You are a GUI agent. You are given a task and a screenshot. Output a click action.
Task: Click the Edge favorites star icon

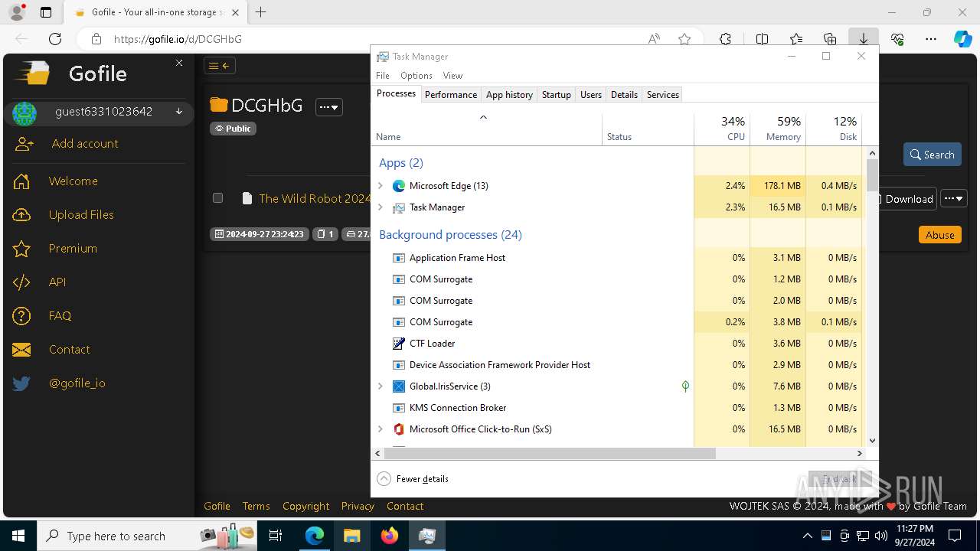pyautogui.click(x=684, y=39)
